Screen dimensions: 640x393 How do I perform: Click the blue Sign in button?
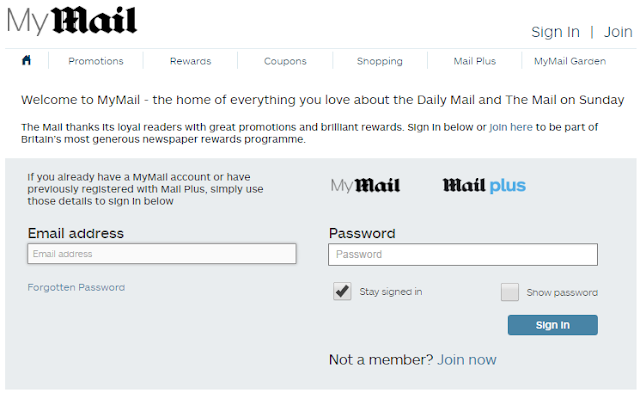[553, 325]
